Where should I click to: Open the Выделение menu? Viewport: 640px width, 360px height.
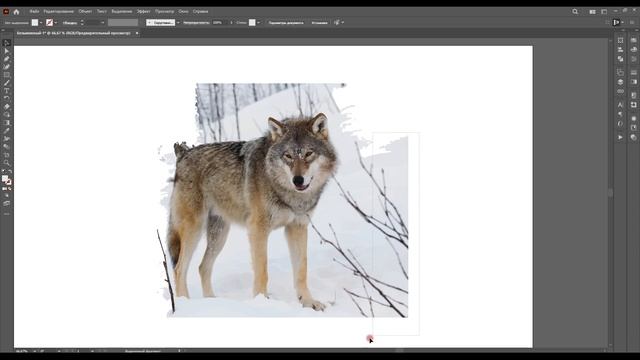point(122,11)
